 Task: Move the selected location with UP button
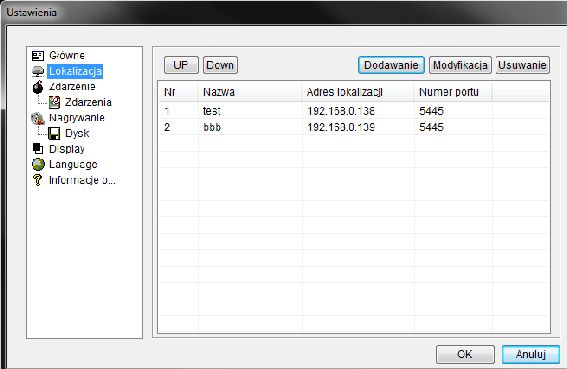click(181, 65)
